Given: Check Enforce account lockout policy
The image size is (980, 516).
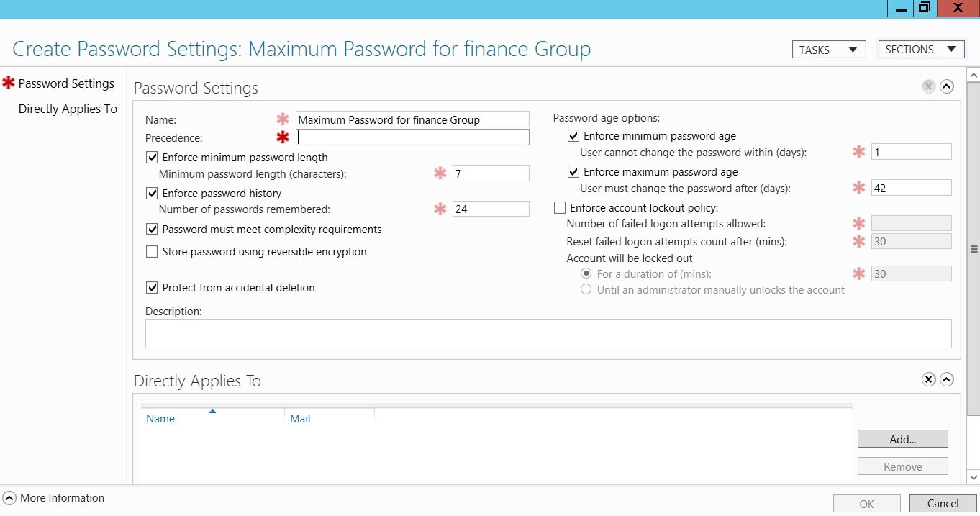Looking at the screenshot, I should click(x=560, y=208).
